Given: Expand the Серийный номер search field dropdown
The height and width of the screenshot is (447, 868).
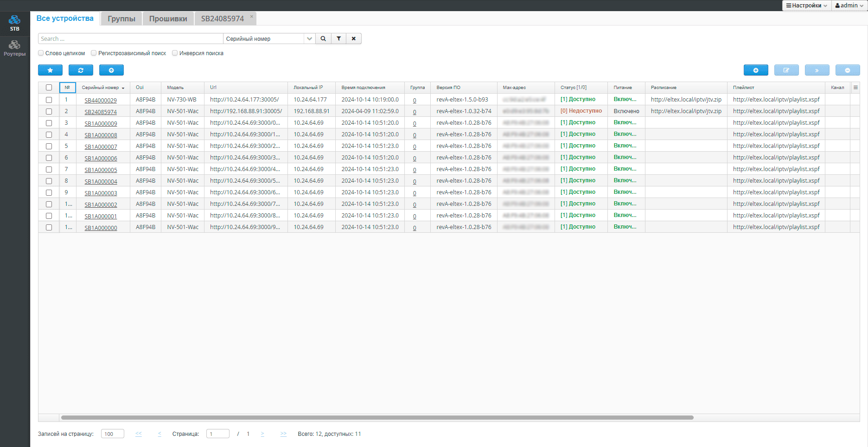Looking at the screenshot, I should pos(309,38).
